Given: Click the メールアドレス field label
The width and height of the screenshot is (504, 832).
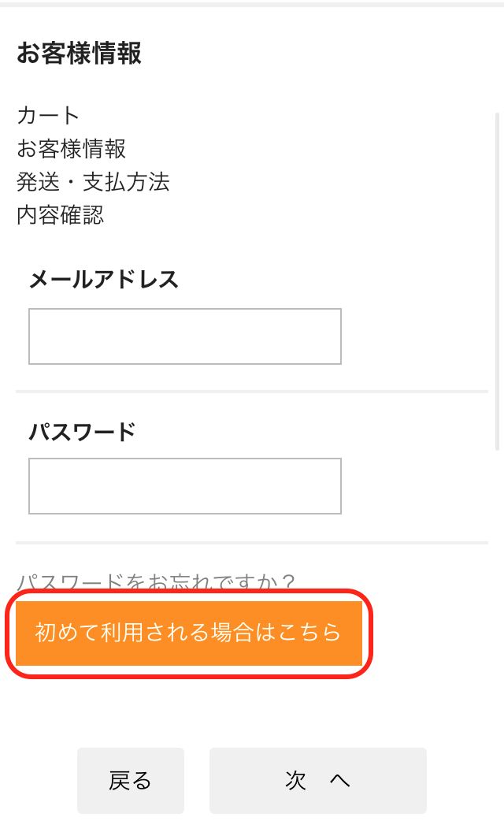Looking at the screenshot, I should pos(104,279).
